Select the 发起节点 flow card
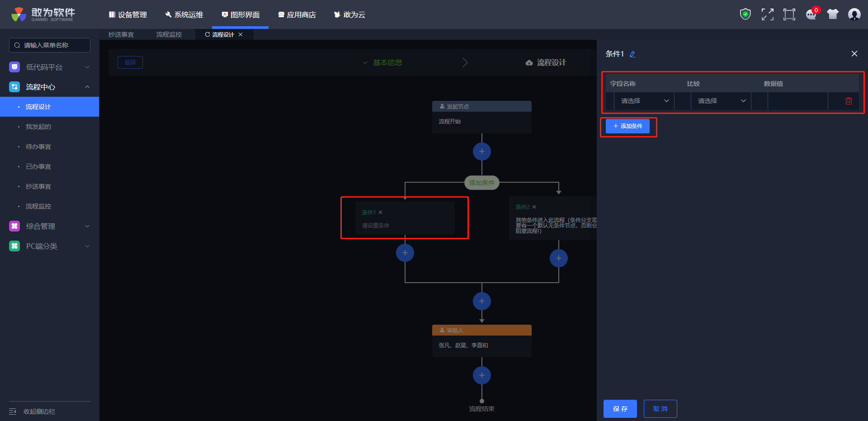This screenshot has height=421, width=868. click(482, 117)
